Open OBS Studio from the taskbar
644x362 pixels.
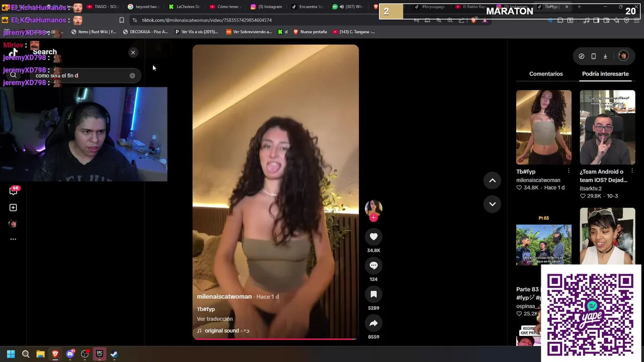click(85, 354)
